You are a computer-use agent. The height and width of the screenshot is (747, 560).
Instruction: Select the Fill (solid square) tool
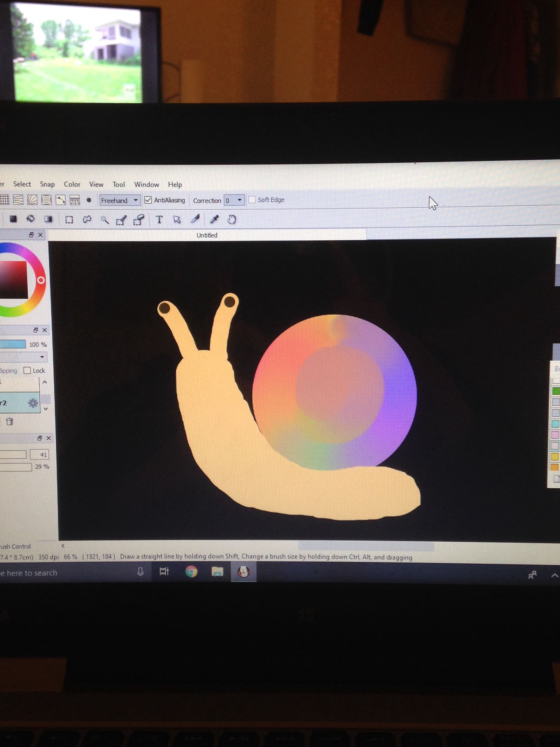(13, 219)
